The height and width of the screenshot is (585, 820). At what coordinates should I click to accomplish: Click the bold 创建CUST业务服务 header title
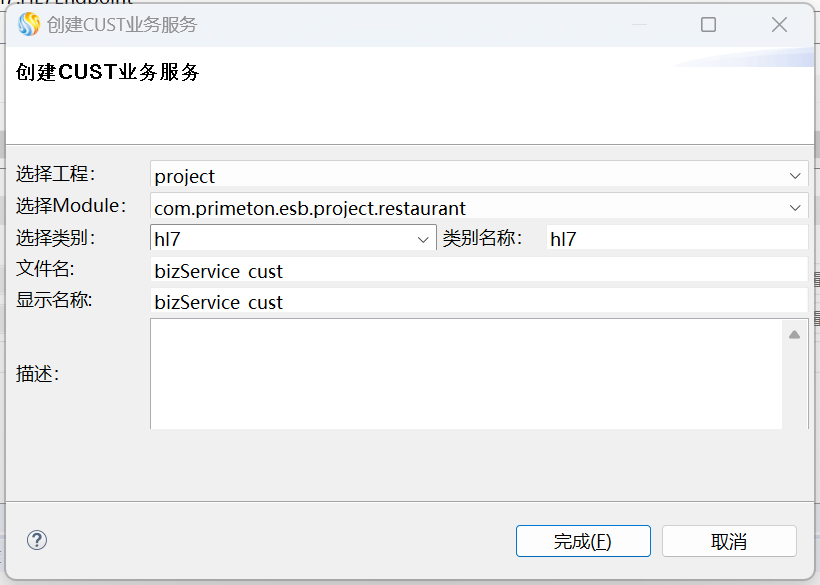(x=108, y=72)
